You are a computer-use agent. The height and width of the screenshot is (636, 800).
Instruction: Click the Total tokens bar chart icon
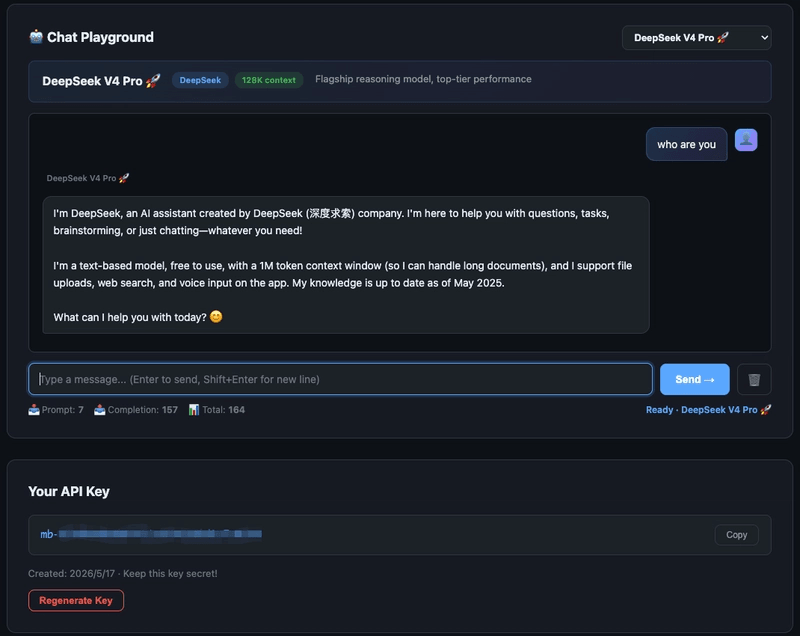pos(194,410)
